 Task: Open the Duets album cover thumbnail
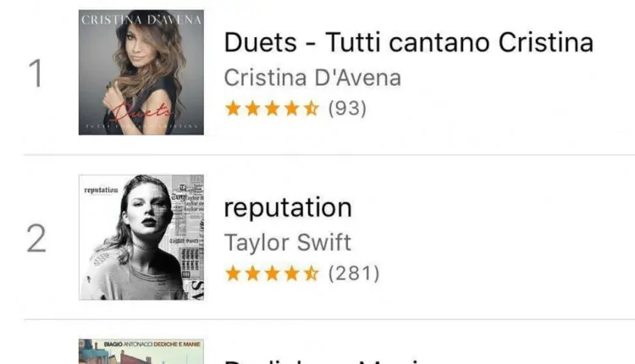coord(141,72)
